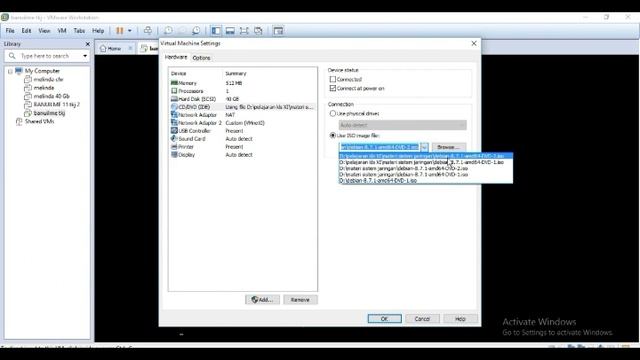This screenshot has width=640, height=360.
Task: Open the Help menu
Action: point(98,31)
